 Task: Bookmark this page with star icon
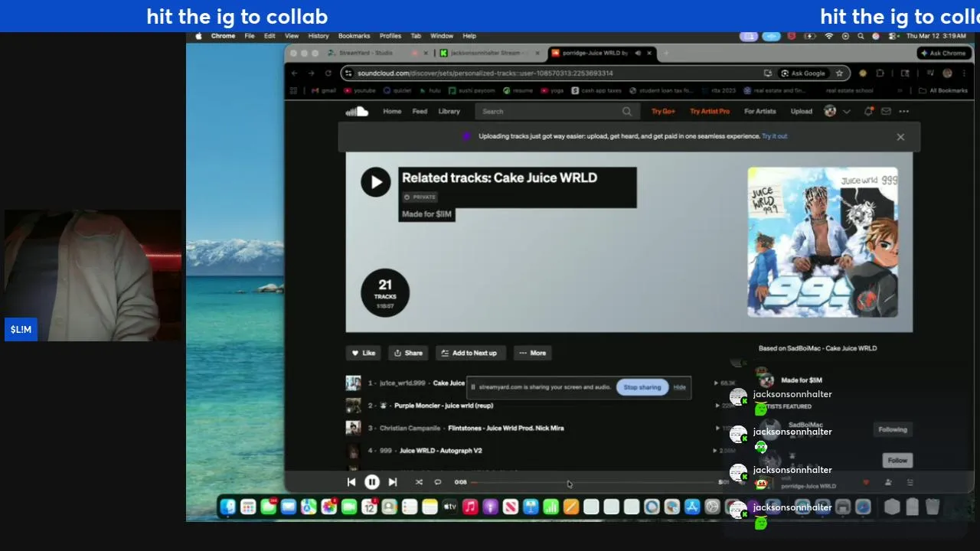click(840, 73)
